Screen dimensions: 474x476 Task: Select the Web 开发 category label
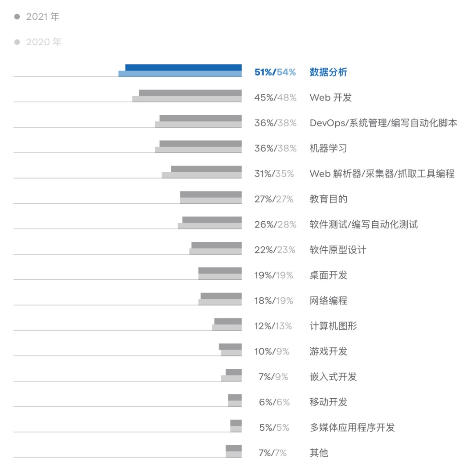pos(330,98)
